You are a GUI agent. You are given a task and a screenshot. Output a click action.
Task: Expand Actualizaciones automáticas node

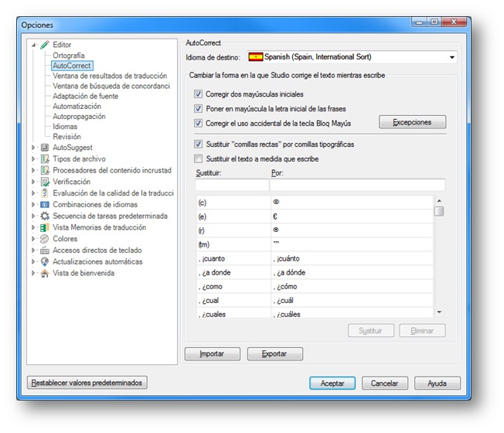[33, 261]
